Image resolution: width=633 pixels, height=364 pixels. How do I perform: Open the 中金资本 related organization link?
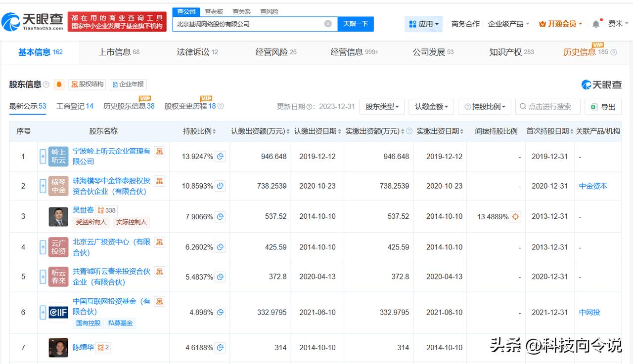(593, 186)
